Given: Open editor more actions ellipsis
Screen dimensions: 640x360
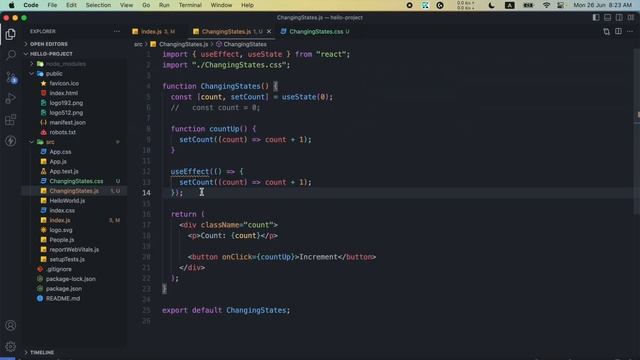Looking at the screenshot, I should click(x=630, y=31).
